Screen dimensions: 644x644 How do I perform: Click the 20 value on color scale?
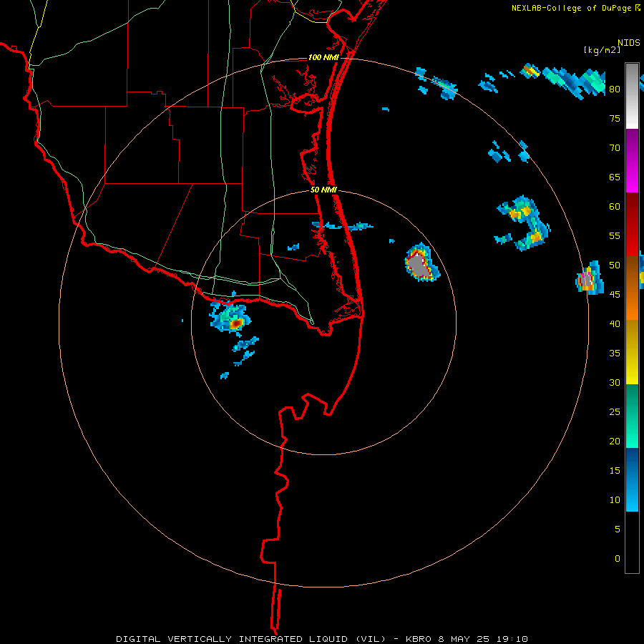[x=615, y=441]
